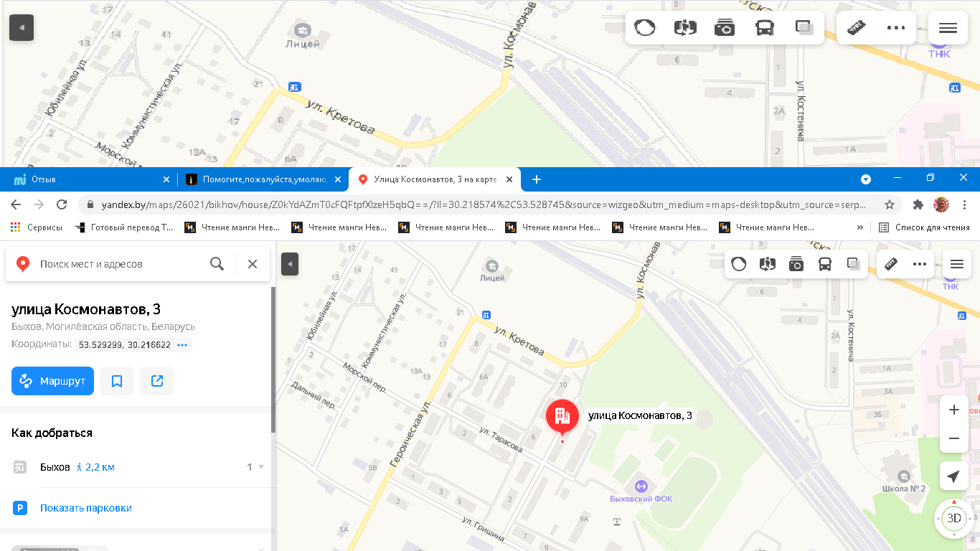Viewport: 980px width, 551px height.
Task: Toggle the public transport bus layer in the lower toolbar
Action: coord(825,264)
